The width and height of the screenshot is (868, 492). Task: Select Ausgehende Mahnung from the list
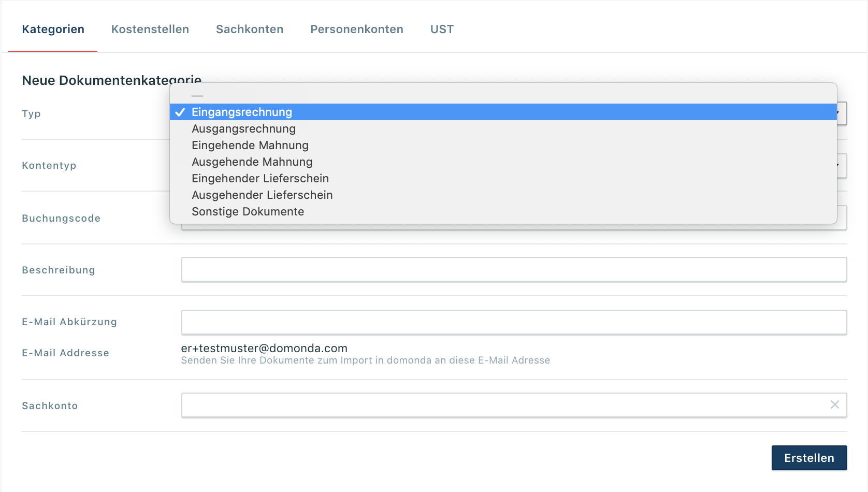coord(252,162)
